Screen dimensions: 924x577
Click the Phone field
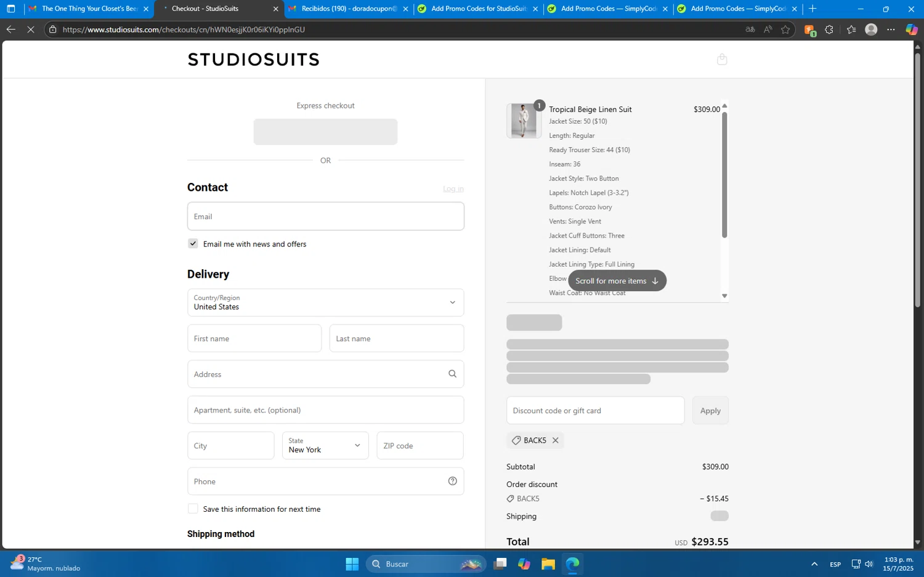(x=325, y=481)
